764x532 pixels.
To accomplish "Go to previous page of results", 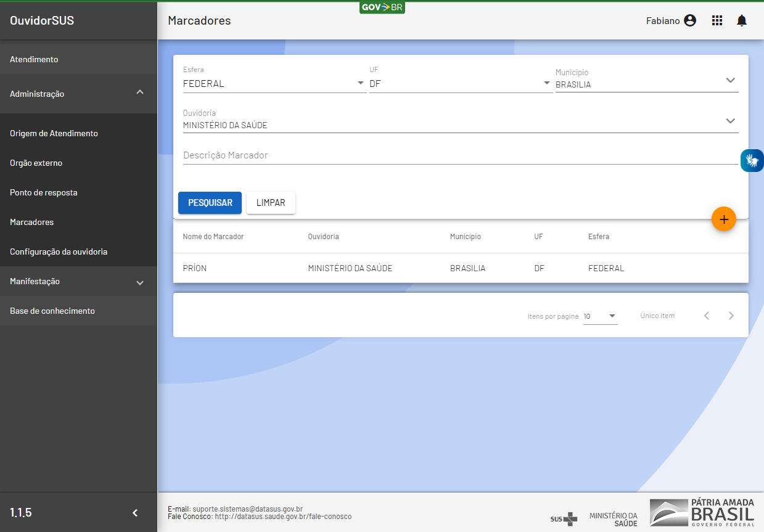I will pyautogui.click(x=707, y=316).
